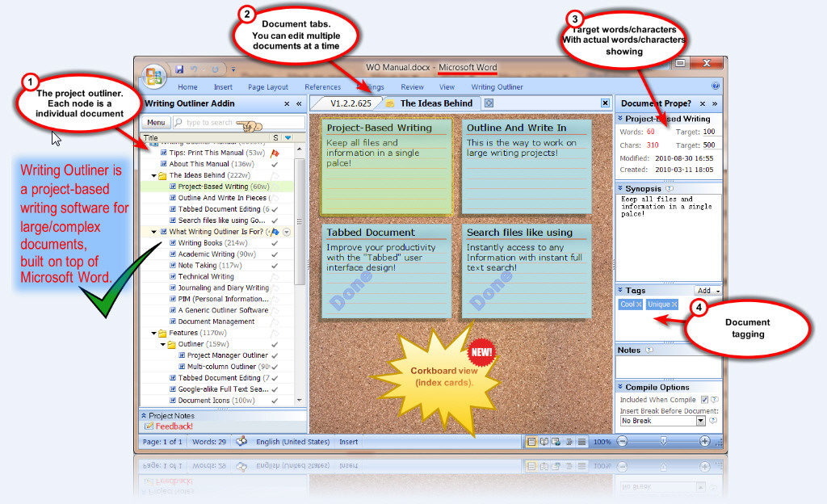
Task: Open the Office button menu
Action: click(x=153, y=77)
